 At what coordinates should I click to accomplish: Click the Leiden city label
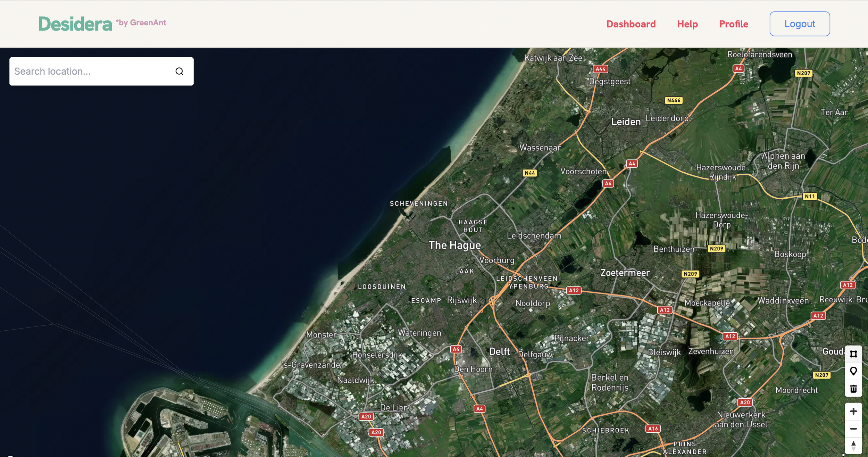(626, 122)
